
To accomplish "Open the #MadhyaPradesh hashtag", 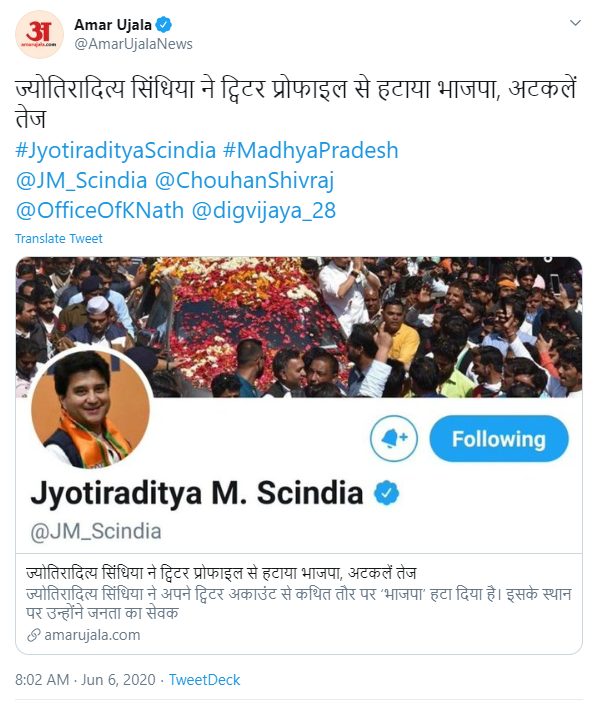I will click(311, 151).
